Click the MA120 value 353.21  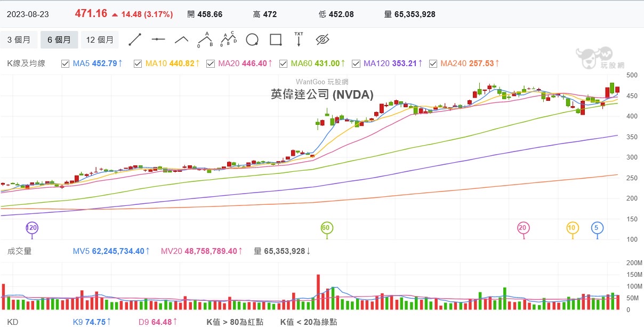[404, 63]
